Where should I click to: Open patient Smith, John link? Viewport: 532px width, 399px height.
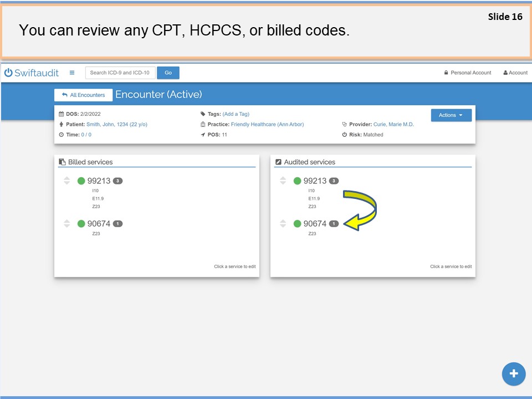pos(116,125)
